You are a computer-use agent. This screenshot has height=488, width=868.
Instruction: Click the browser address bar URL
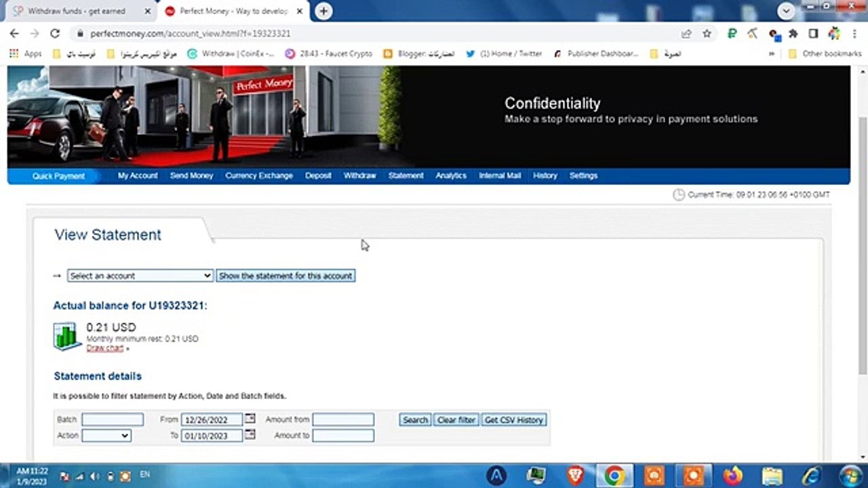(191, 33)
